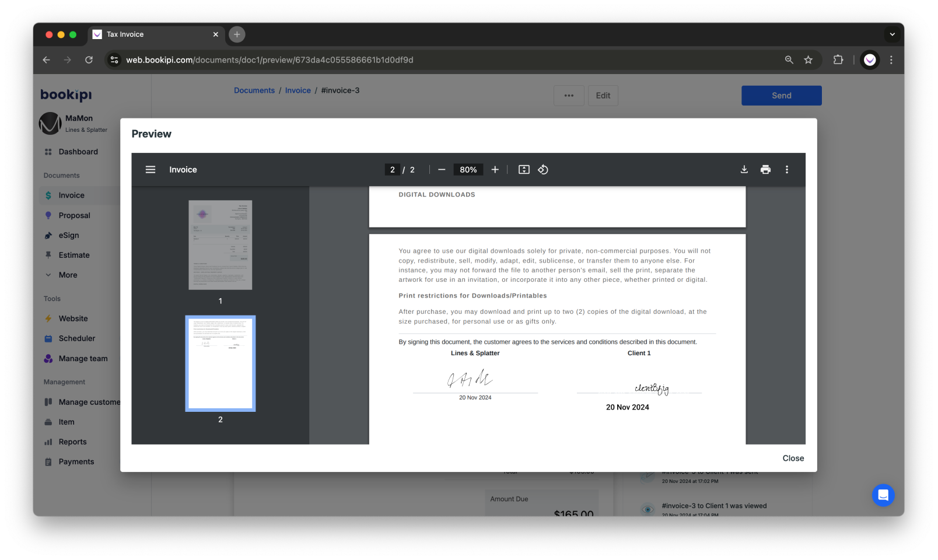Open the Scheduler tool
The height and width of the screenshot is (560, 938).
tap(76, 338)
